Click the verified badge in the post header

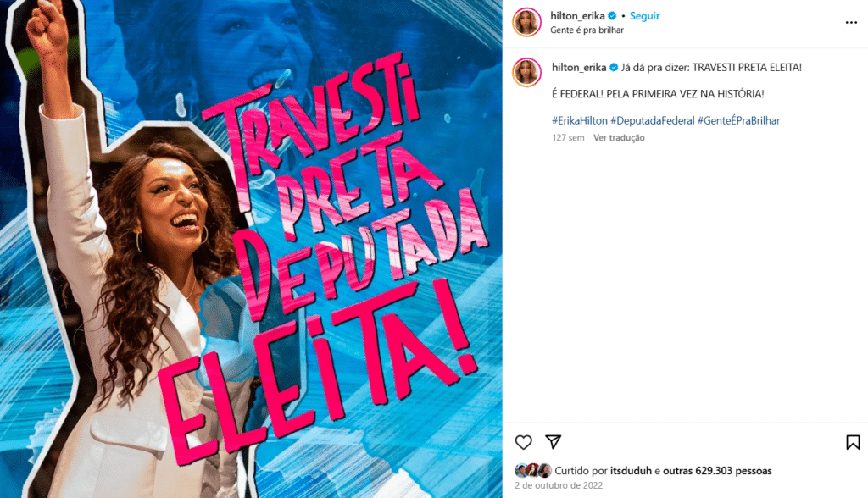[612, 16]
